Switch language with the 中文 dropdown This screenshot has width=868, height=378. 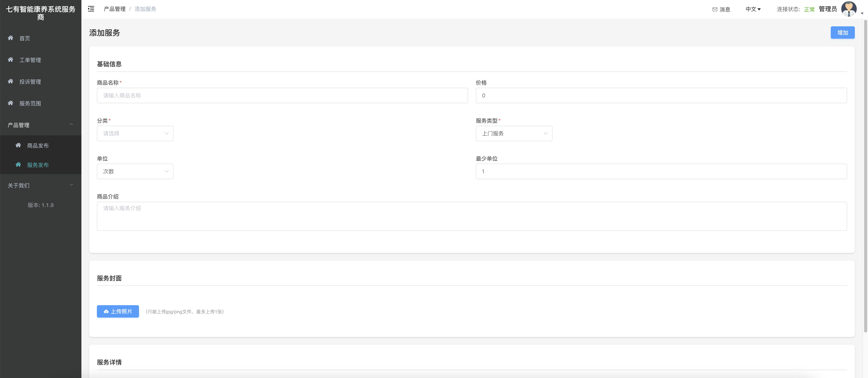tap(753, 9)
